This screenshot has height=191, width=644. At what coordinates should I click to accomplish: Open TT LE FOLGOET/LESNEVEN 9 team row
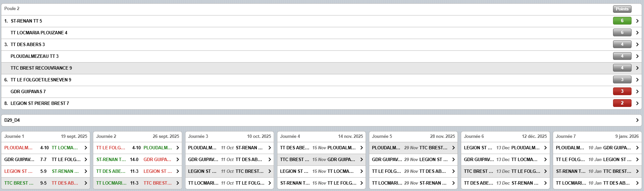coord(41,80)
